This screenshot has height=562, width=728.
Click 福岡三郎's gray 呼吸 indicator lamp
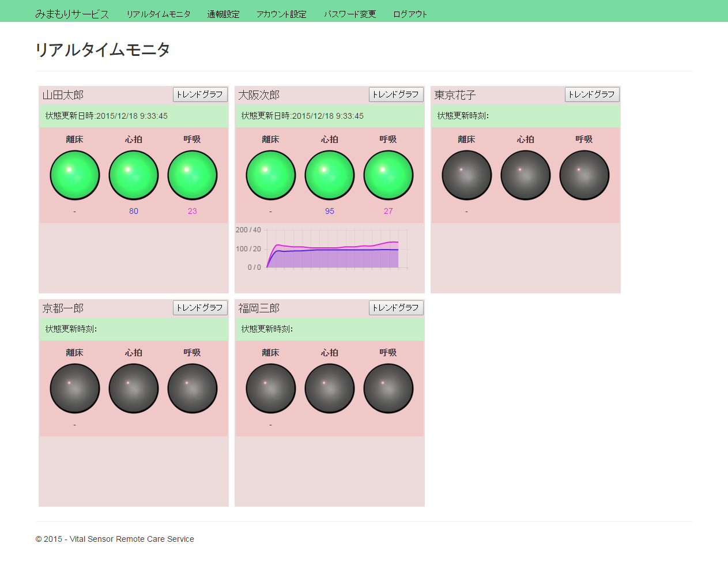(x=388, y=389)
